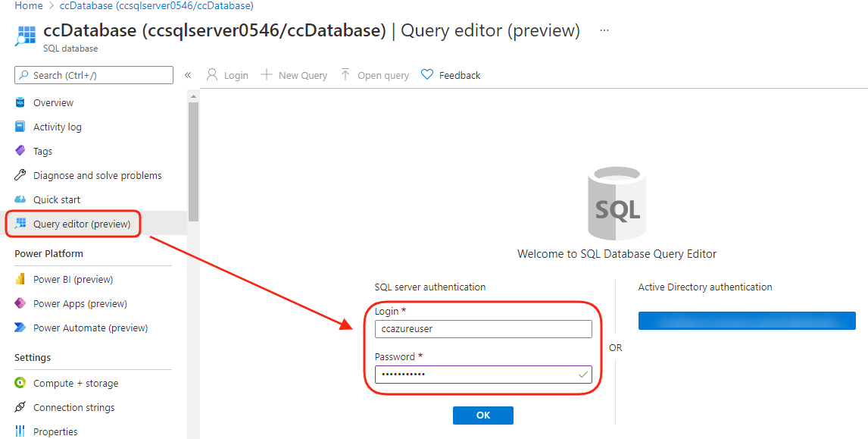The height and width of the screenshot is (439, 868).
Task: Click the Login toolbar button
Action: point(227,75)
